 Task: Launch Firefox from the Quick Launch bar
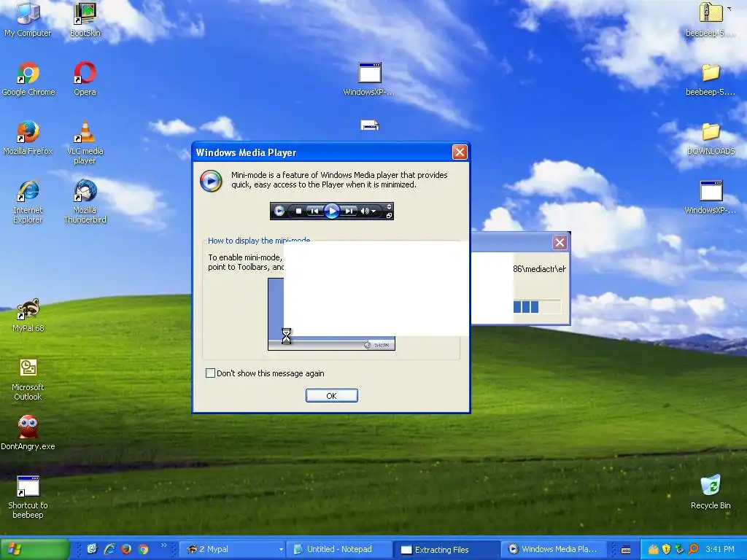pyautogui.click(x=126, y=549)
